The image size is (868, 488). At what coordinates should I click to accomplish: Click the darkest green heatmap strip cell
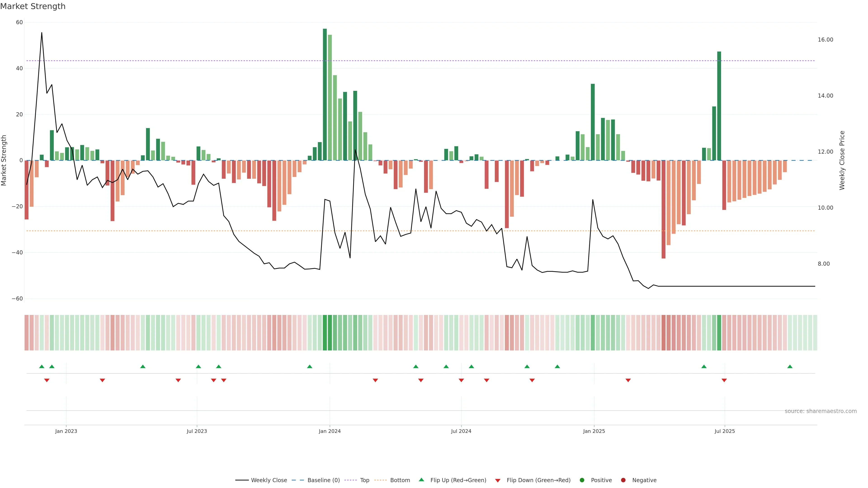(x=325, y=333)
